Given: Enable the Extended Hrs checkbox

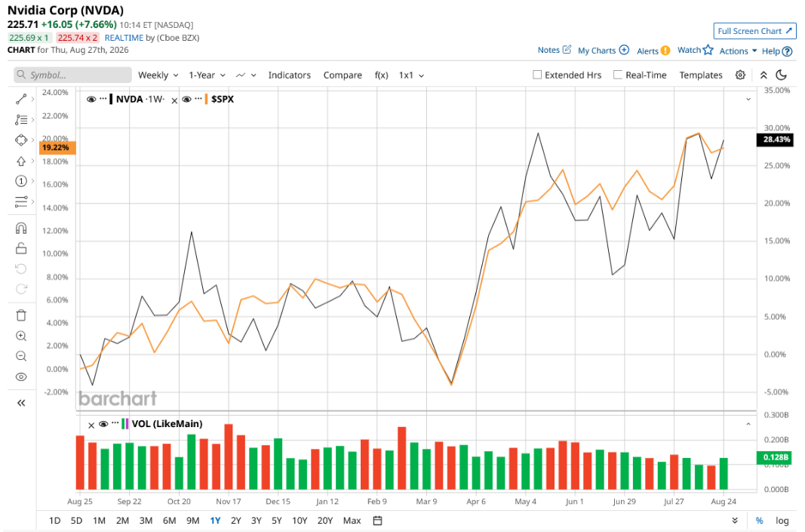Looking at the screenshot, I should (537, 75).
